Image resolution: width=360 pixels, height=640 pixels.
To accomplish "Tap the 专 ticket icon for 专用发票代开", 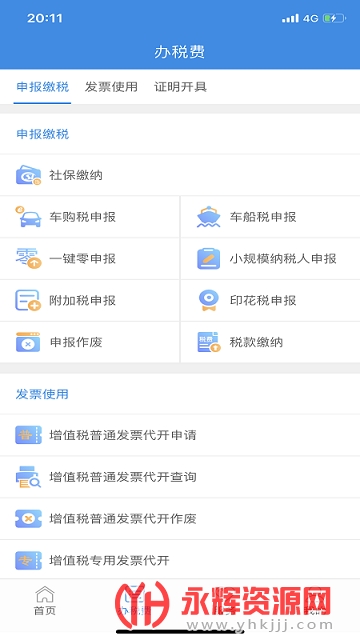I will coord(28,560).
